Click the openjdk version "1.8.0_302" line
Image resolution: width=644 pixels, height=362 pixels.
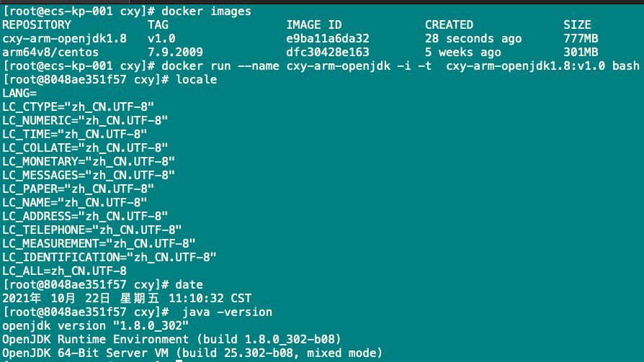(102, 326)
